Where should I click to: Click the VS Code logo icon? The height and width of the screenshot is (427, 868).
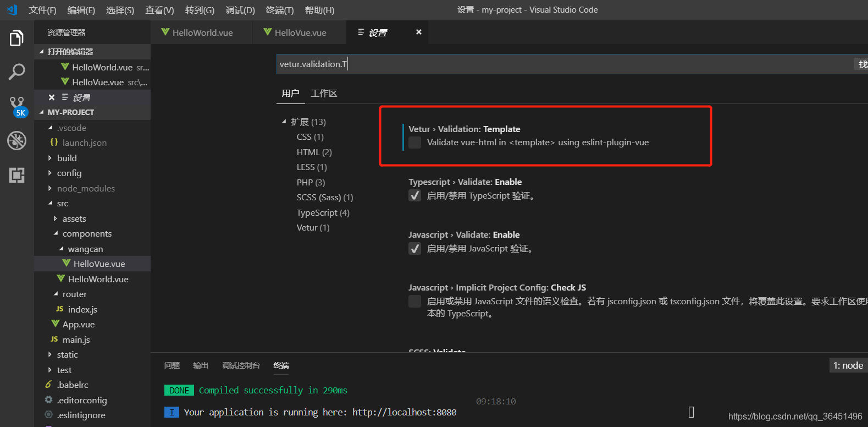pos(12,10)
